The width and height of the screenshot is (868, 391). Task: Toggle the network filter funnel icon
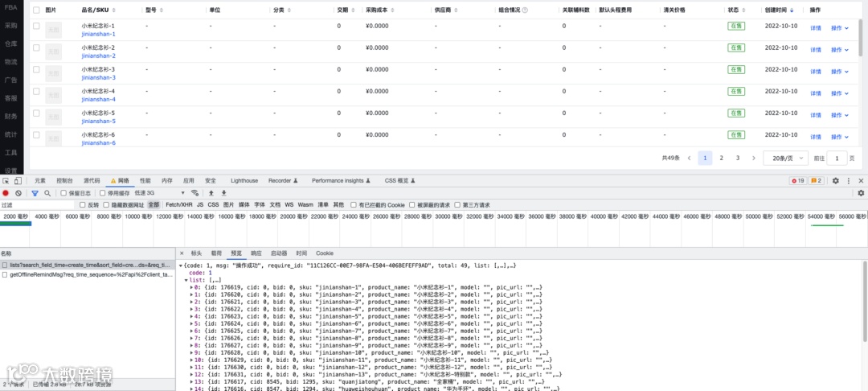(35, 193)
